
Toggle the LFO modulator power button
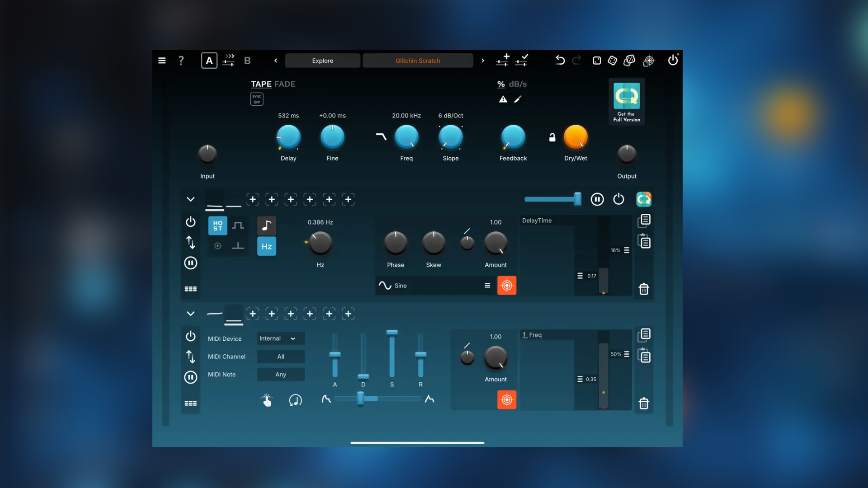click(191, 222)
